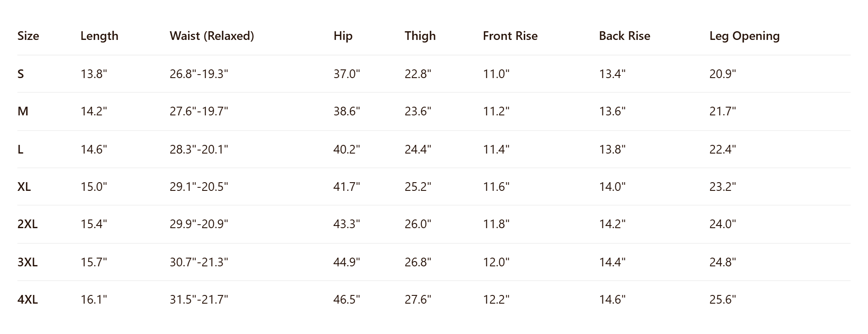Viewport: 868px width, 334px height.
Task: Select the thigh value 22.8"
Action: click(418, 74)
